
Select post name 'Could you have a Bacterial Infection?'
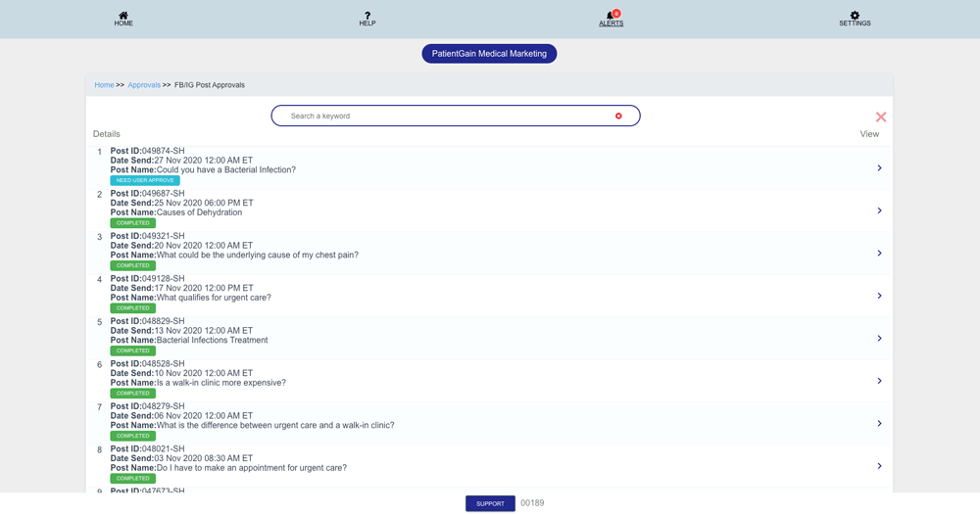tap(226, 170)
